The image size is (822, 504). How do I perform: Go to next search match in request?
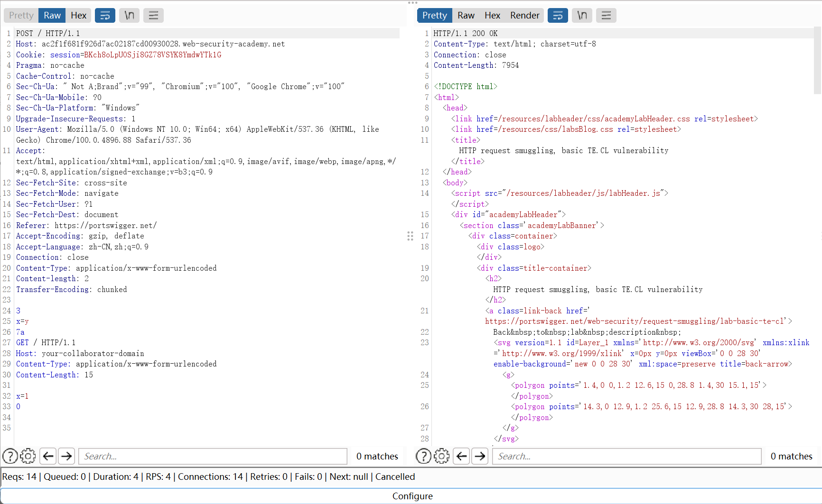pos(66,456)
